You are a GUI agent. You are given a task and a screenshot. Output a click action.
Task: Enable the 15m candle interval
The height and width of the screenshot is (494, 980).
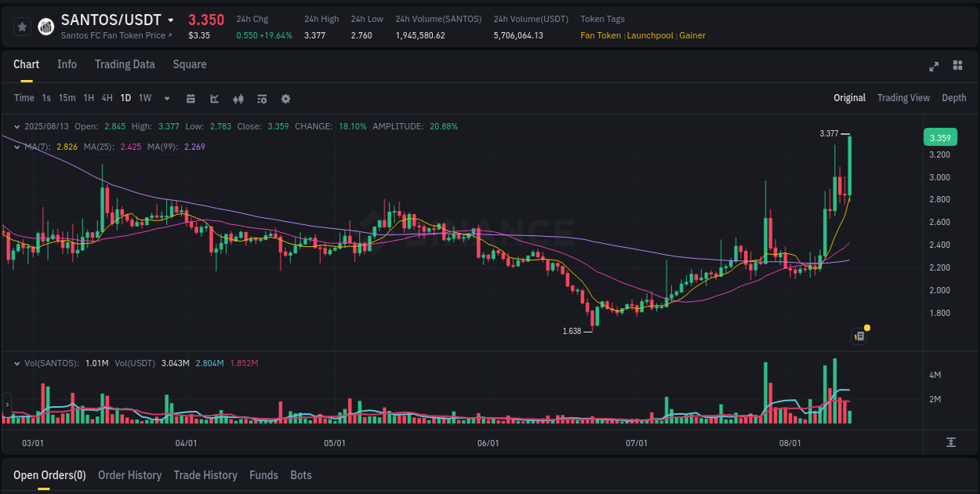pyautogui.click(x=67, y=98)
